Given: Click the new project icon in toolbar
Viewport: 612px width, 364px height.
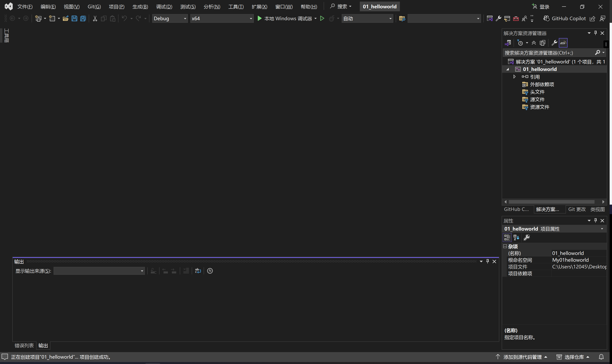Looking at the screenshot, I should coord(38,18).
